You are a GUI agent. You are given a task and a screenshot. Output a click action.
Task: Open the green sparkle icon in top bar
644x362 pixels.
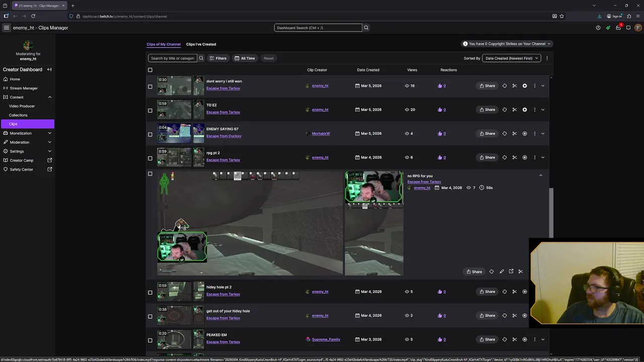coord(608,28)
